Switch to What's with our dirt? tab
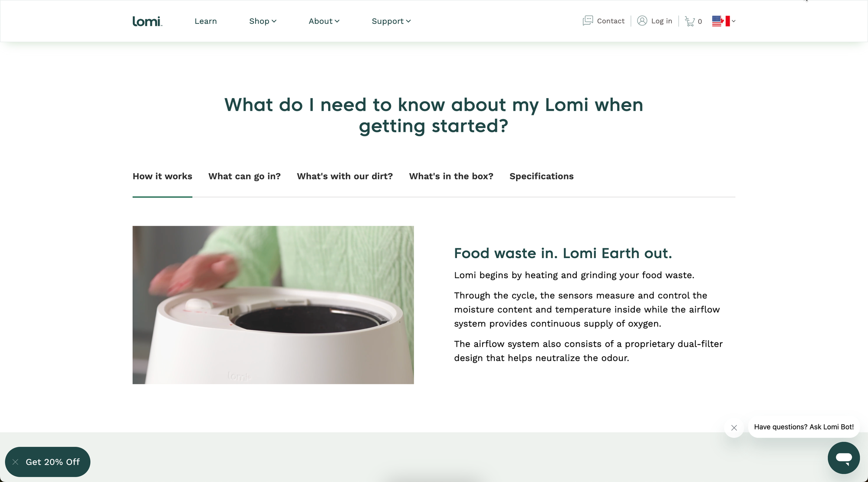868x482 pixels. point(345,176)
